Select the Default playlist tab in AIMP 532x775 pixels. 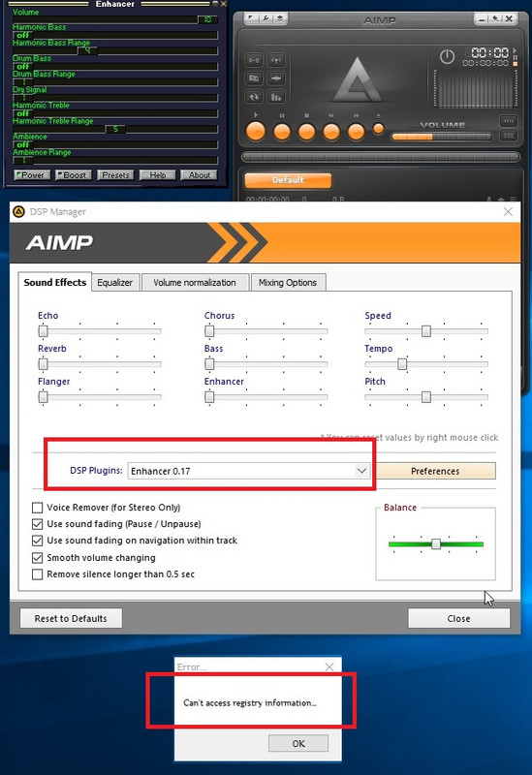pyautogui.click(x=288, y=180)
